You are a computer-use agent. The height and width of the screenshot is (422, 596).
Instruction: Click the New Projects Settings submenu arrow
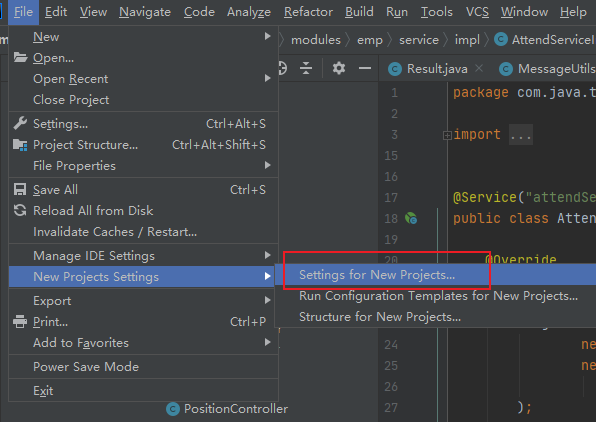[x=268, y=276]
